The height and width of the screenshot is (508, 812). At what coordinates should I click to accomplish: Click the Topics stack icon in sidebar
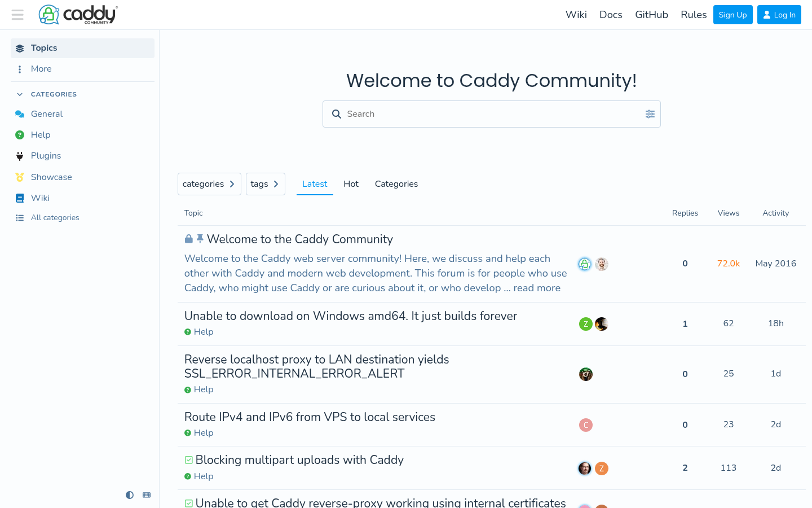coord(20,48)
